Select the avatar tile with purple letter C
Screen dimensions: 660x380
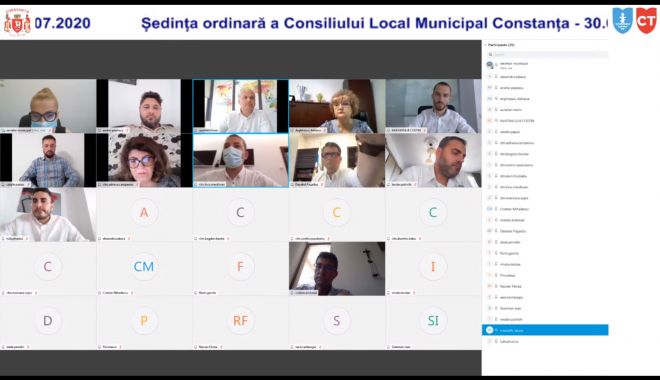click(x=48, y=268)
